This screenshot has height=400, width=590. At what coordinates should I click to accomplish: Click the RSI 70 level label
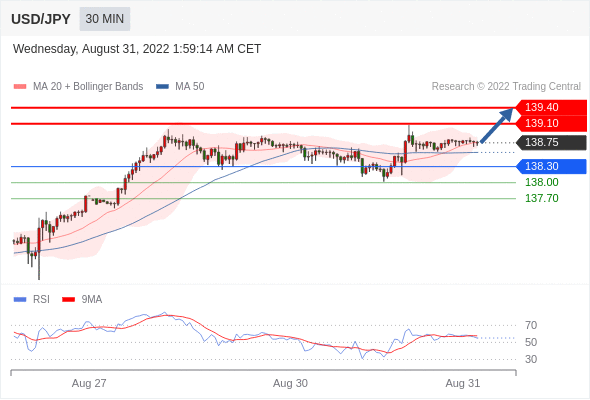(x=531, y=325)
